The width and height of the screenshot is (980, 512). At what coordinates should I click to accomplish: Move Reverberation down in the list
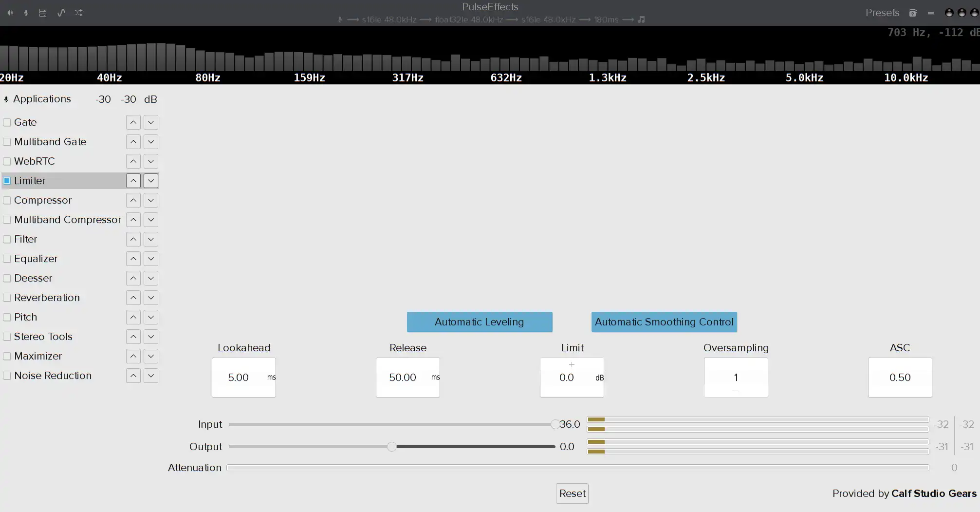pyautogui.click(x=151, y=298)
